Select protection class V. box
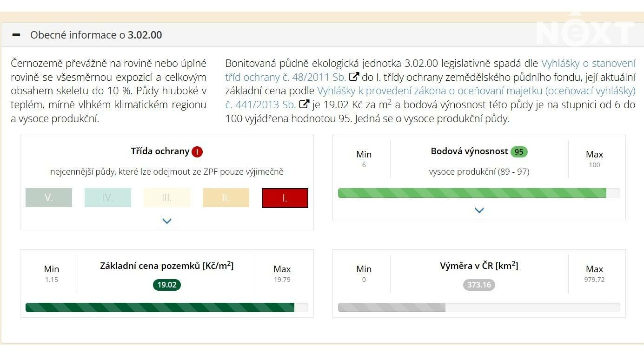644x359 pixels. 49,198
